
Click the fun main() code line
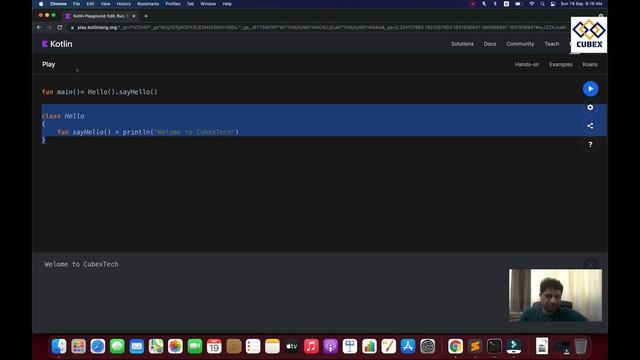(x=99, y=92)
